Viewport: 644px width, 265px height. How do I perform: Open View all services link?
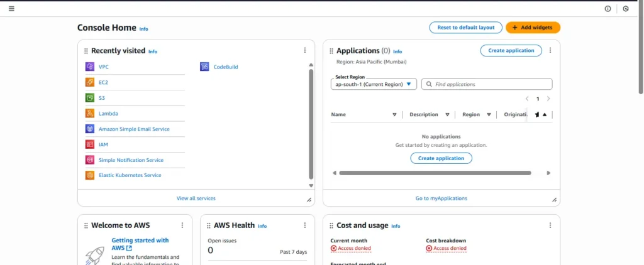tap(196, 198)
